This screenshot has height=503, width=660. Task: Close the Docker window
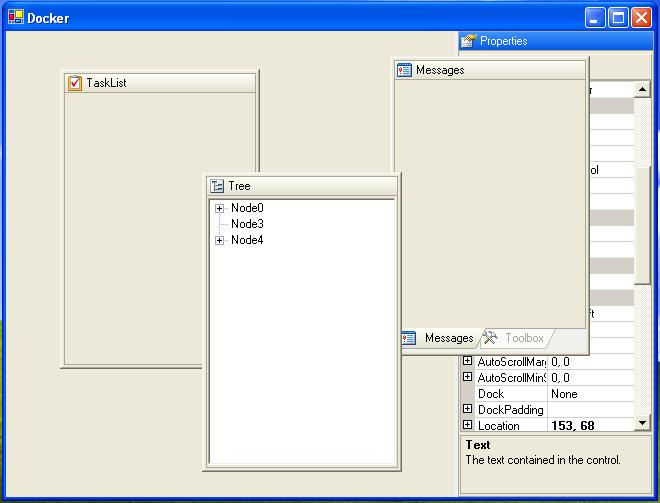641,18
